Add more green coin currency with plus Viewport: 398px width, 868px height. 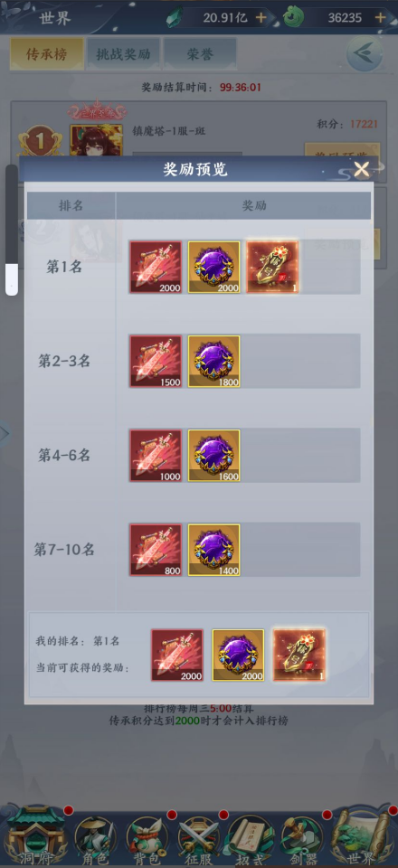(x=380, y=18)
